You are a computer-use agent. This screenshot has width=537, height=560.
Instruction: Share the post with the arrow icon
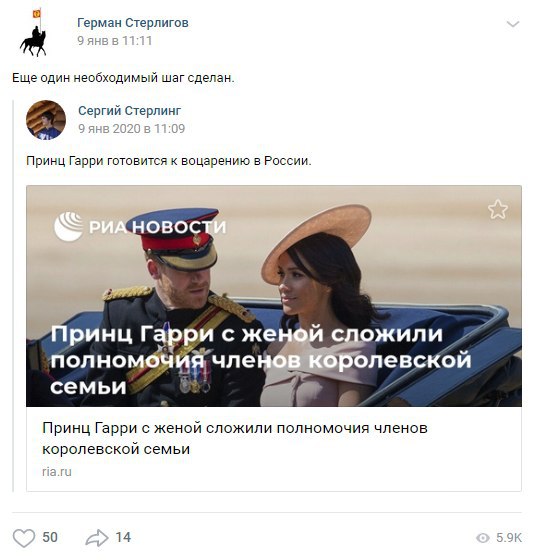pos(97,538)
